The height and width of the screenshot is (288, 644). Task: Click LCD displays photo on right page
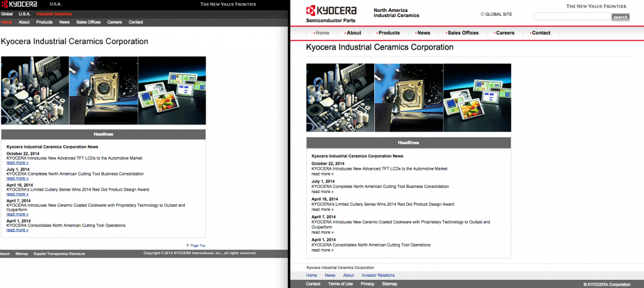477,97
